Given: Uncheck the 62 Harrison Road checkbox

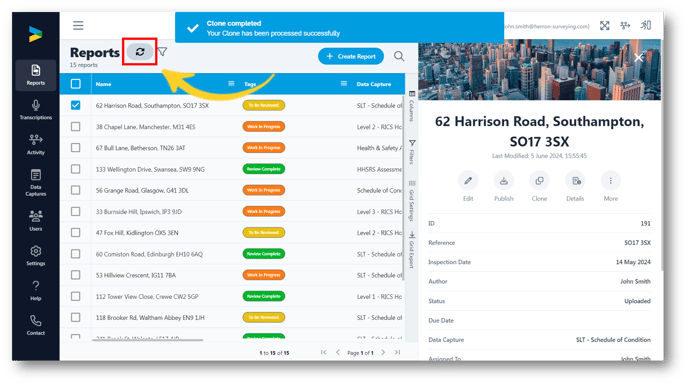Looking at the screenshot, I should (x=75, y=105).
